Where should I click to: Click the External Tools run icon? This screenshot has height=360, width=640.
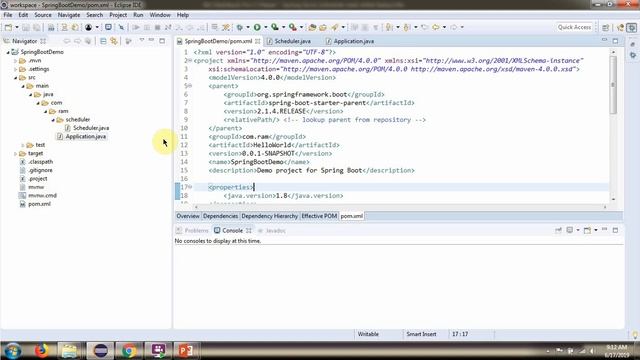point(293,27)
